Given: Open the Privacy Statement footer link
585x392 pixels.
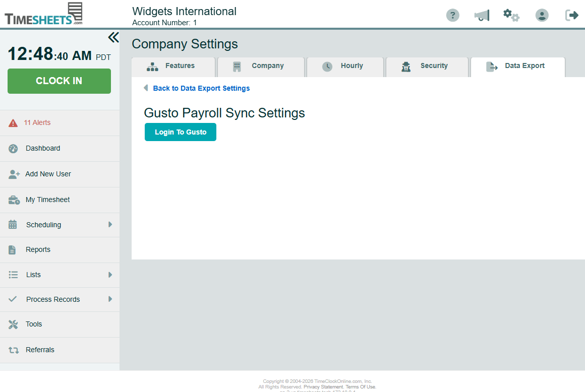Looking at the screenshot, I should 323,387.
